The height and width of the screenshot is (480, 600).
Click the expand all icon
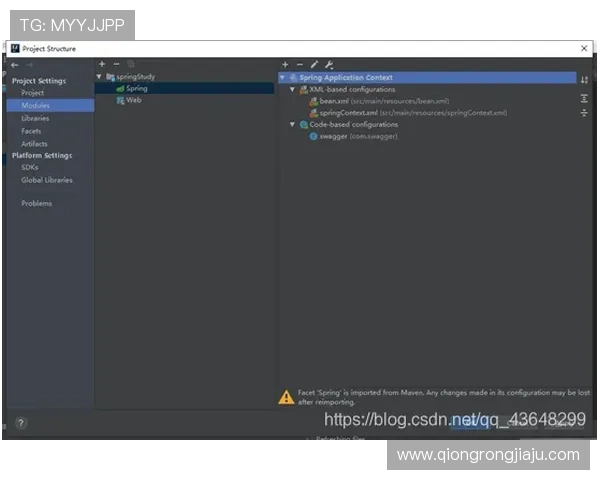pos(584,98)
